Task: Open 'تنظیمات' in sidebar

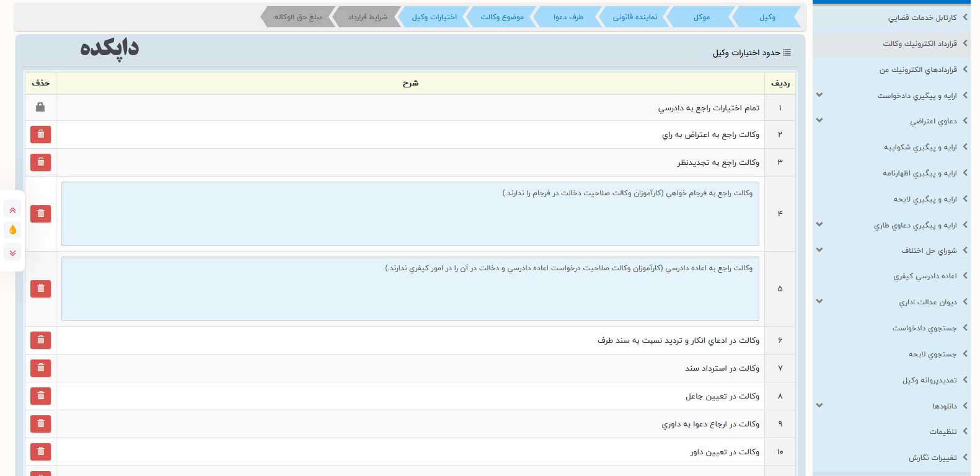Action: tap(892, 432)
